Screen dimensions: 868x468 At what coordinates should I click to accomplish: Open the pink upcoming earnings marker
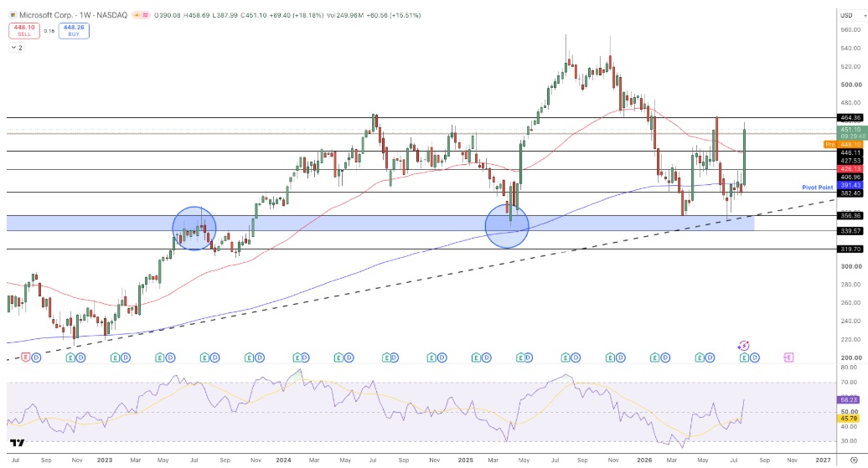tap(789, 358)
